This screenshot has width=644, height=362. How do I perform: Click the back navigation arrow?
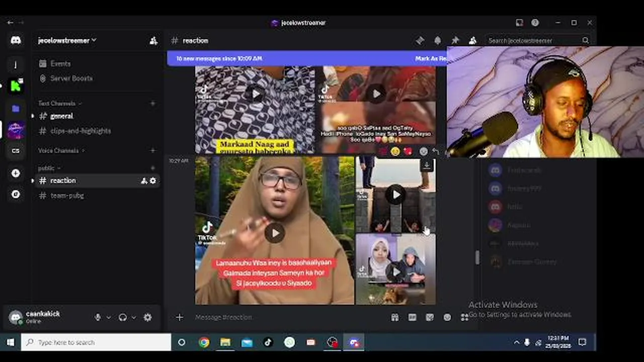pos(10,23)
